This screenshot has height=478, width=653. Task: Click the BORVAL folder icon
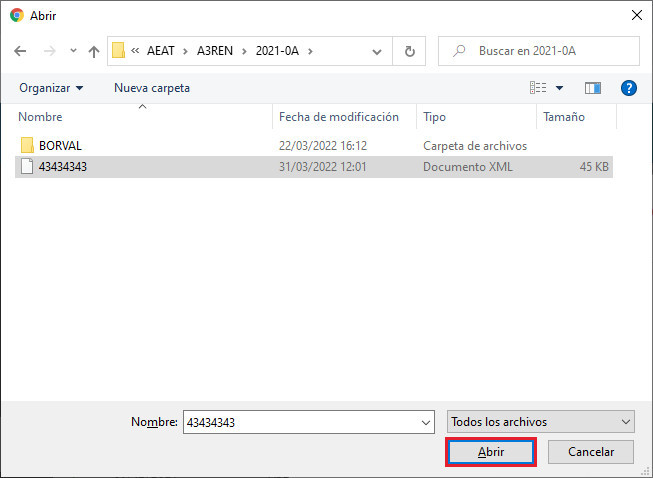(x=27, y=145)
